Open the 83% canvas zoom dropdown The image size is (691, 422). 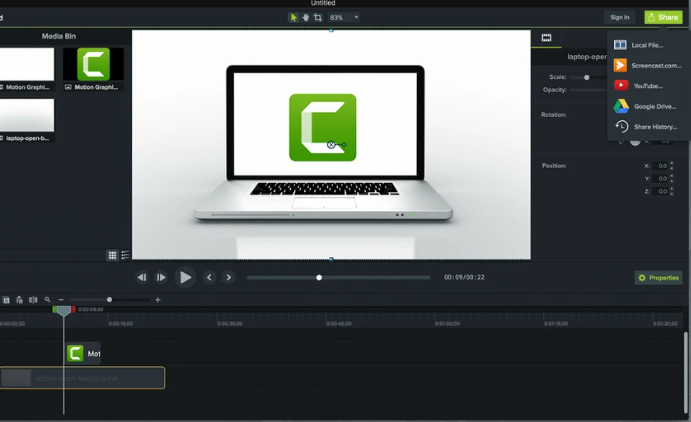click(x=344, y=18)
